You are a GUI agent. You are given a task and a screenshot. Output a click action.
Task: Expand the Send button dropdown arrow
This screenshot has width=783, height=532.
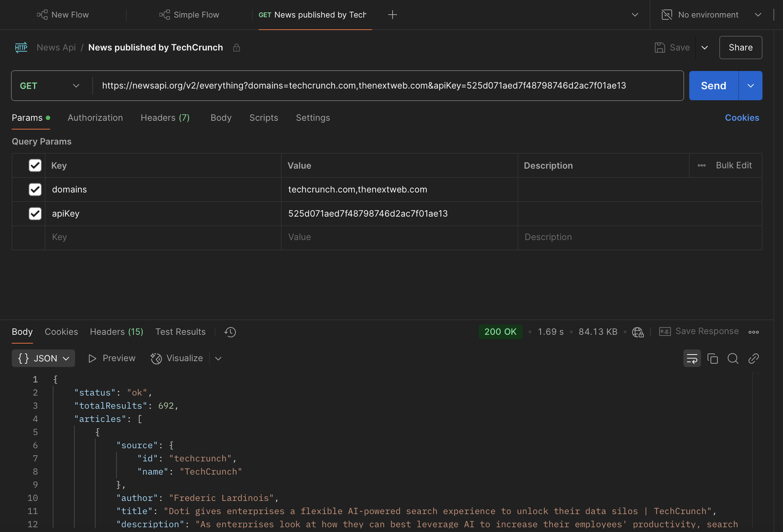click(x=751, y=86)
